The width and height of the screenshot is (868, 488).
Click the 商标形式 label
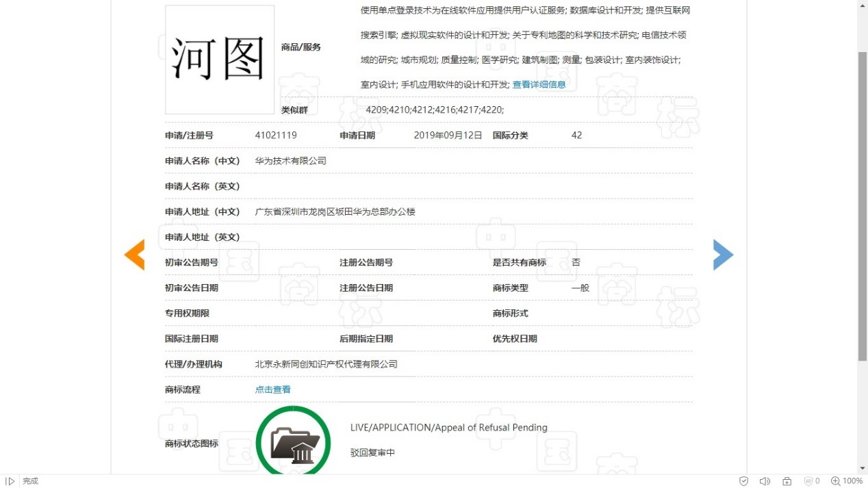click(x=511, y=313)
